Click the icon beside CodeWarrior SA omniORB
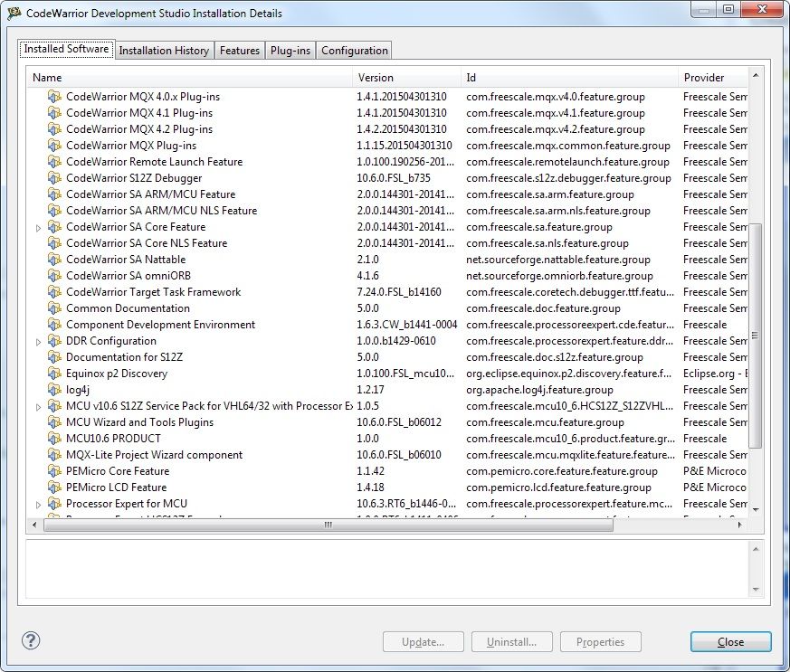This screenshot has width=790, height=672. pos(54,275)
